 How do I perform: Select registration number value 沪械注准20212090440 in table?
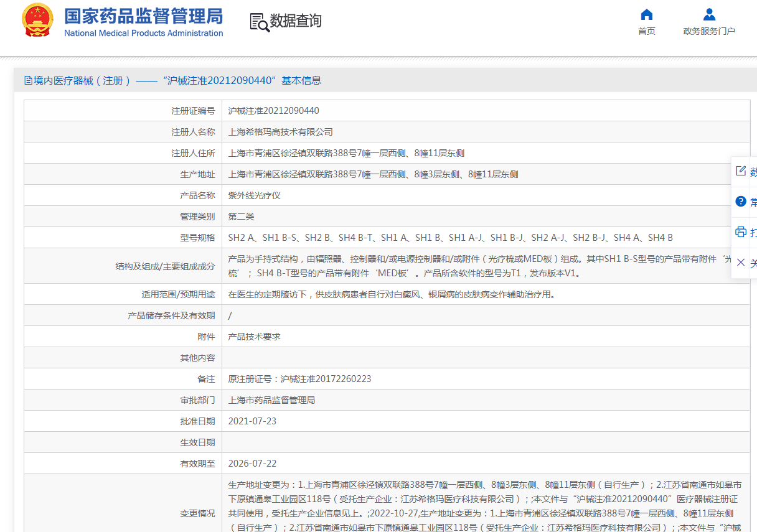coord(274,111)
